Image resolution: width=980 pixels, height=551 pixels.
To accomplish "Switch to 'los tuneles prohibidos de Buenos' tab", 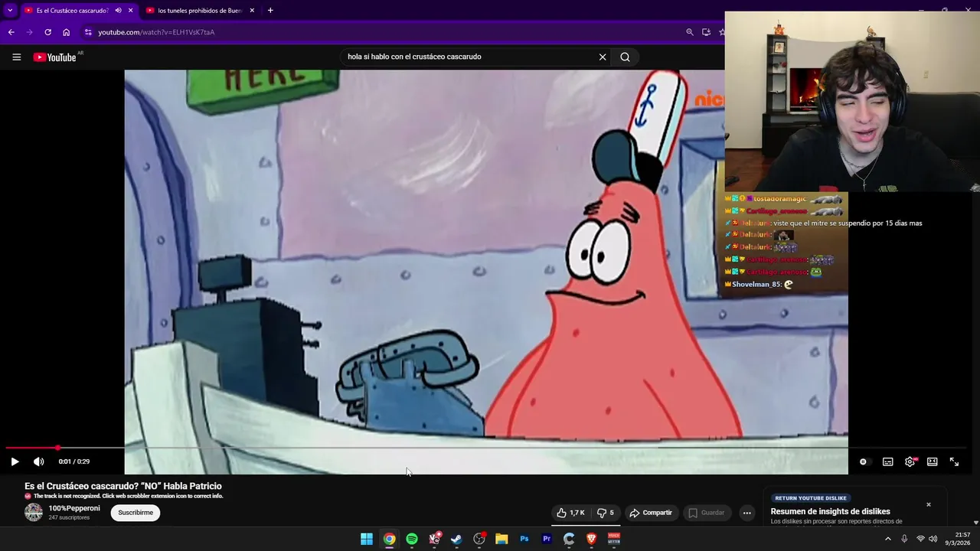I will pos(200,11).
